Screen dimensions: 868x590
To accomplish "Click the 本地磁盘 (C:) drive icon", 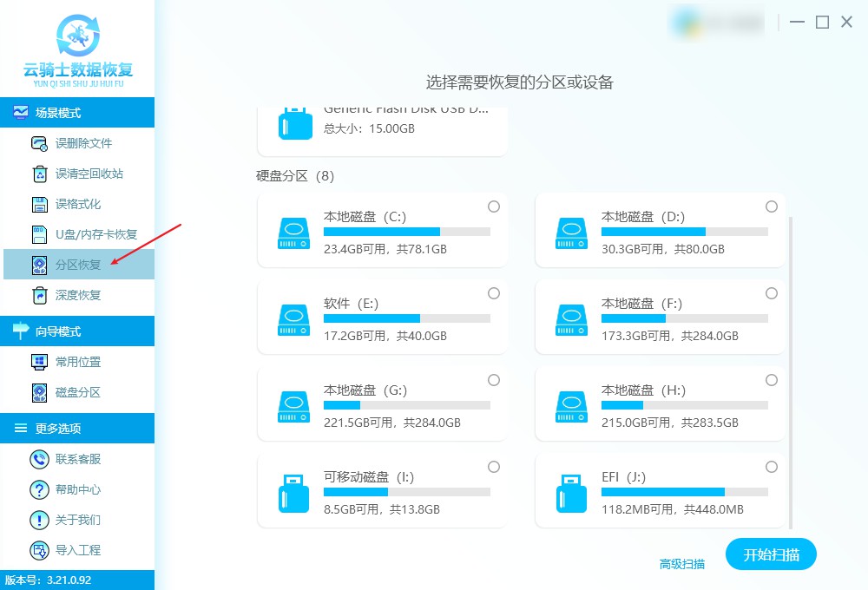I will pos(294,233).
